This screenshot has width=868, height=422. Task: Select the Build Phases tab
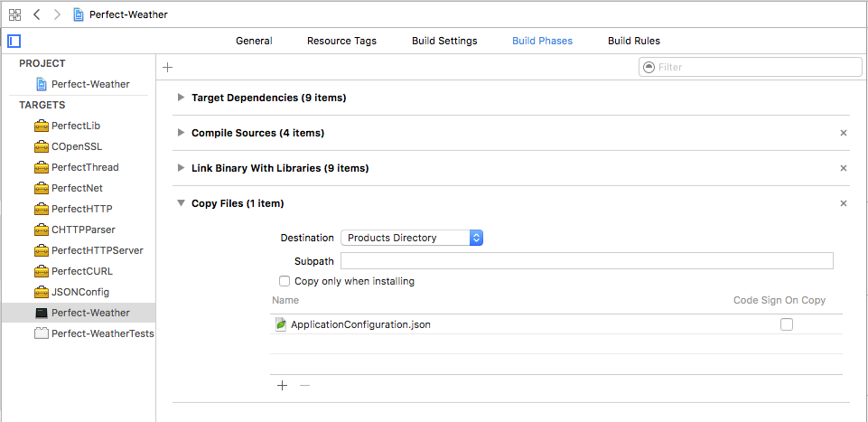pyautogui.click(x=543, y=41)
